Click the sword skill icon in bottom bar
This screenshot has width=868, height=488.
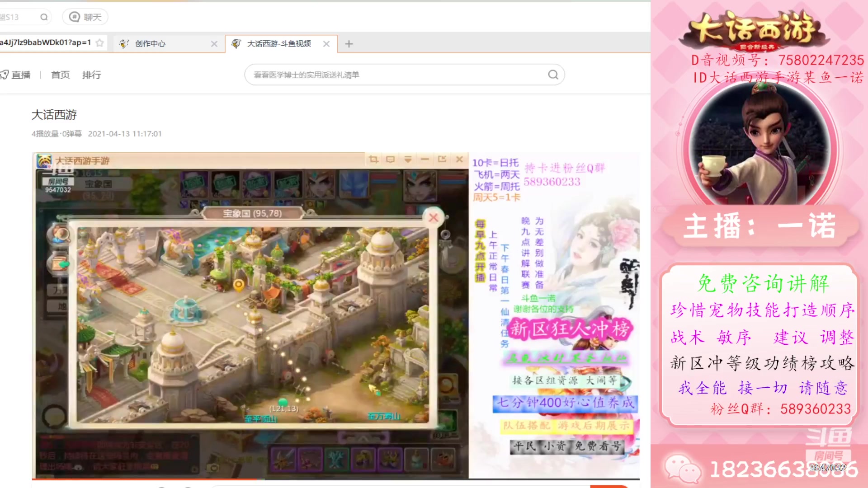(284, 459)
